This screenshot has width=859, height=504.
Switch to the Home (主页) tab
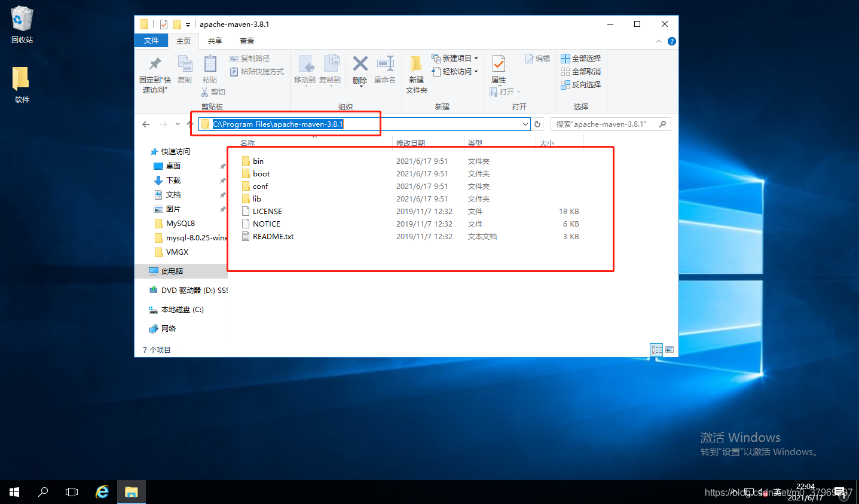click(184, 41)
